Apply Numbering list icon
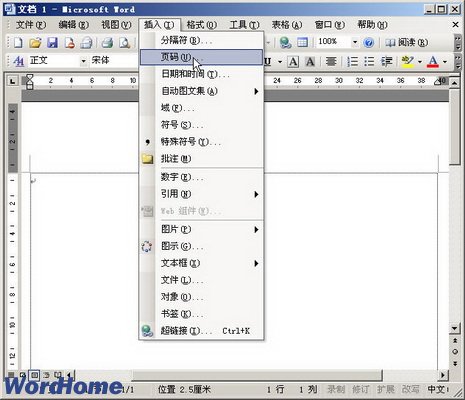Image resolution: width=465 pixels, height=400 pixels. point(352,61)
